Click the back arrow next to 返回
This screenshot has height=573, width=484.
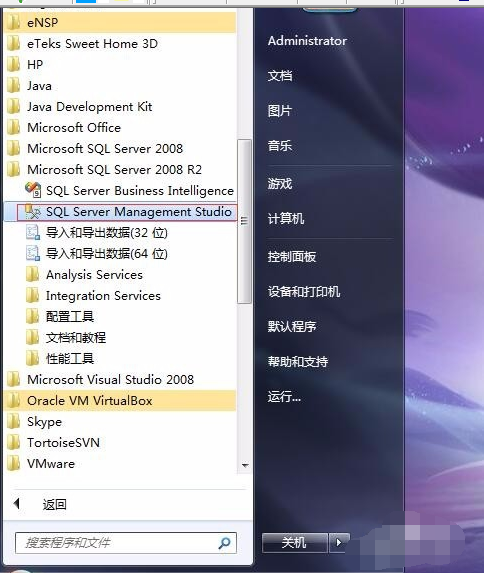click(x=16, y=504)
